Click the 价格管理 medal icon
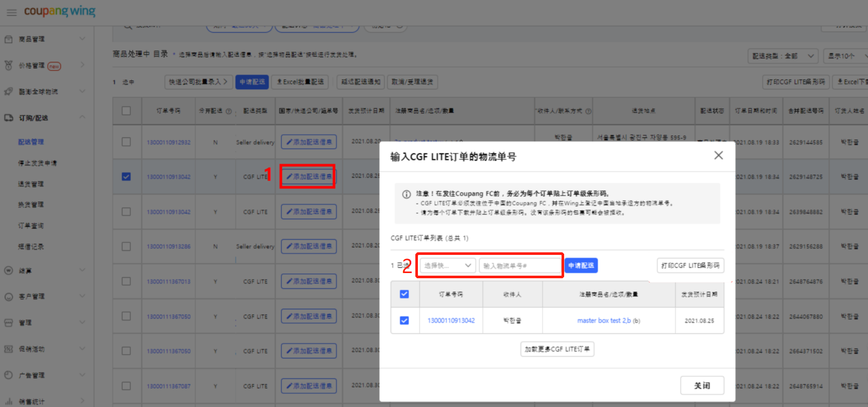 (x=8, y=65)
